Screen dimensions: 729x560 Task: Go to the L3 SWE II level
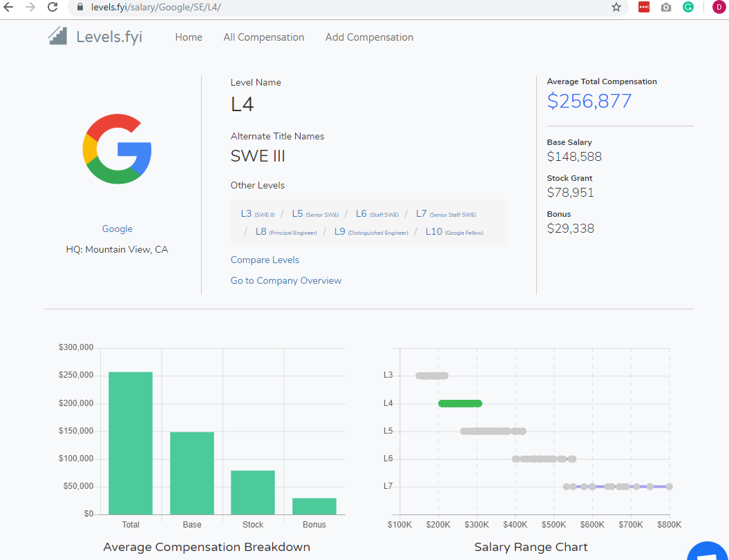tap(258, 214)
